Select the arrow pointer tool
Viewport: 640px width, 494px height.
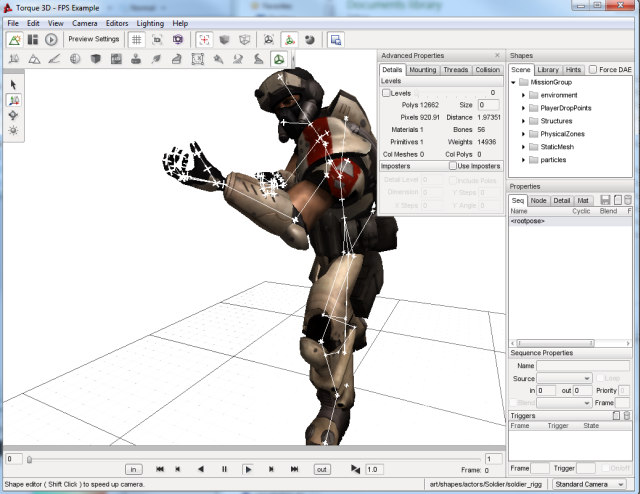13,85
